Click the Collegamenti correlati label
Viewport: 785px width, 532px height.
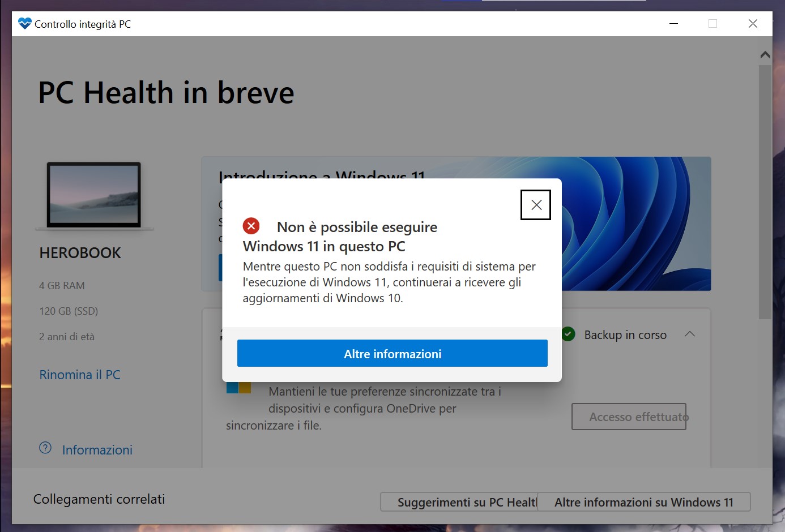click(x=99, y=499)
